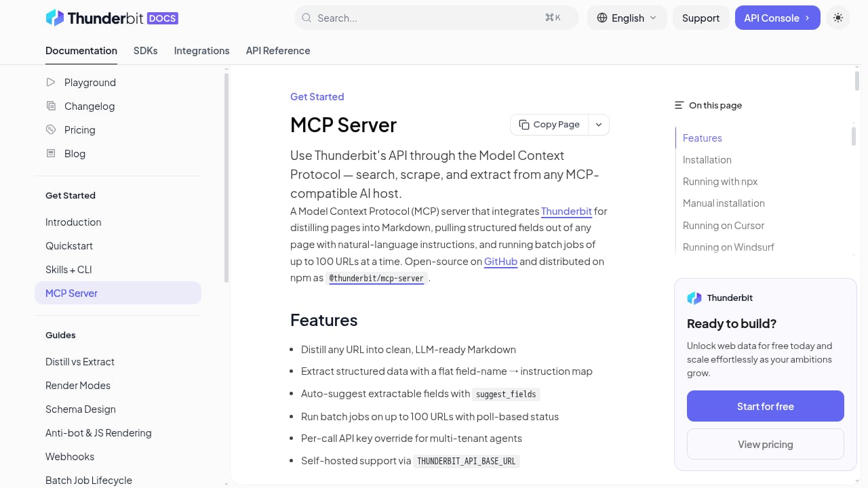Click the Pricing tag icon
This screenshot has height=488, width=868.
tap(51, 129)
